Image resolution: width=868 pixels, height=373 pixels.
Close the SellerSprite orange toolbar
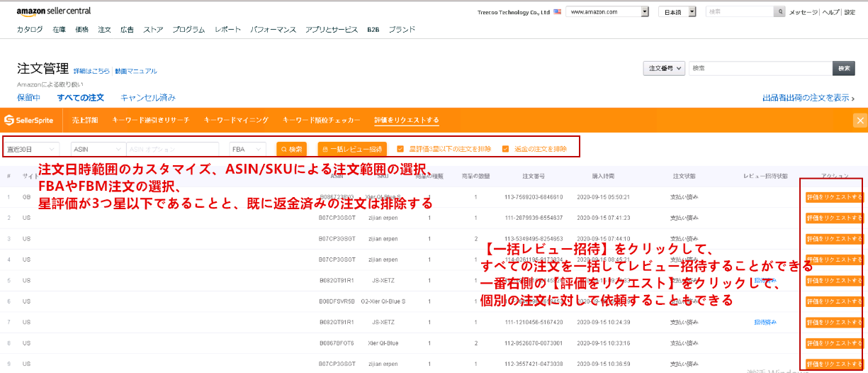[x=860, y=121]
